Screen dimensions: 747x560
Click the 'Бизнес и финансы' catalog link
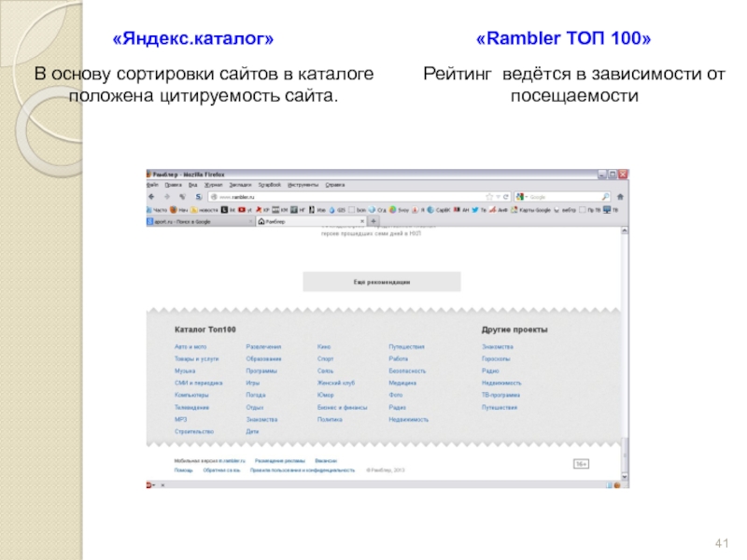[342, 407]
